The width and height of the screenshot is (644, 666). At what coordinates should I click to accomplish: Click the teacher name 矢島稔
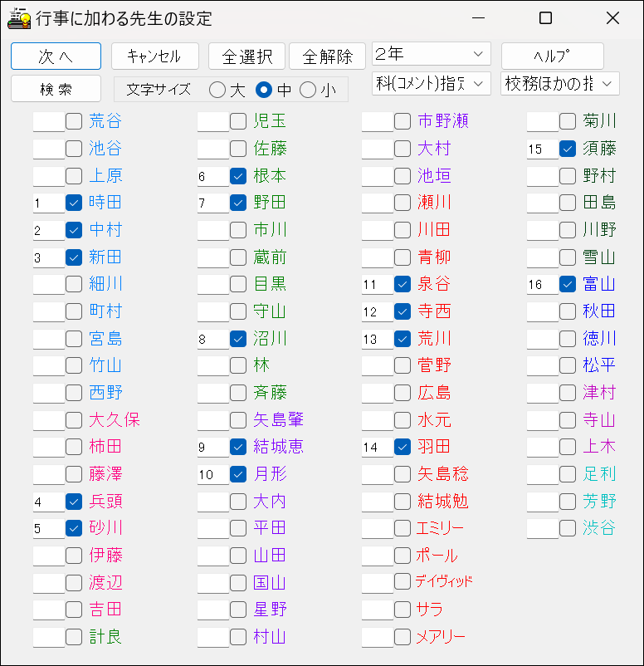tap(443, 474)
